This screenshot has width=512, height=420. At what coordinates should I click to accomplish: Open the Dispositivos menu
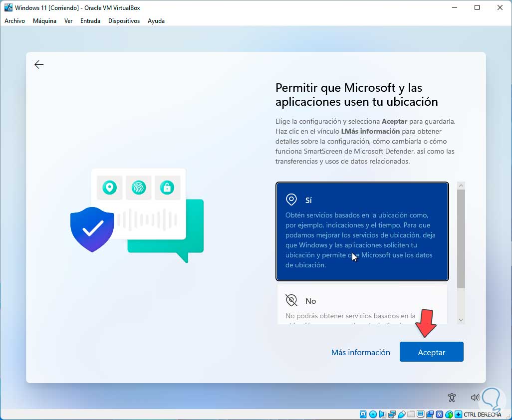point(124,21)
